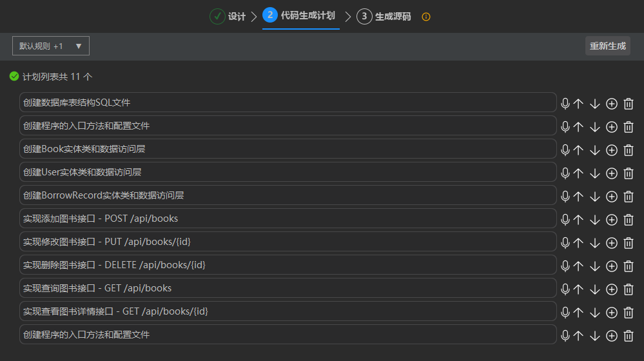
Task: Add a plan after 创建BorrowRecord实体类 row
Action: tap(612, 196)
